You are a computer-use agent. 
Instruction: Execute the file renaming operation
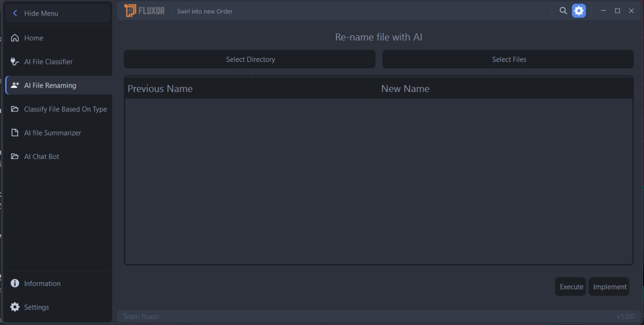(571, 286)
